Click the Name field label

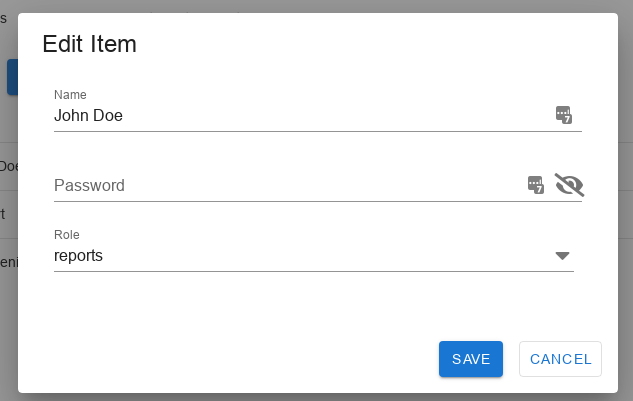(70, 94)
